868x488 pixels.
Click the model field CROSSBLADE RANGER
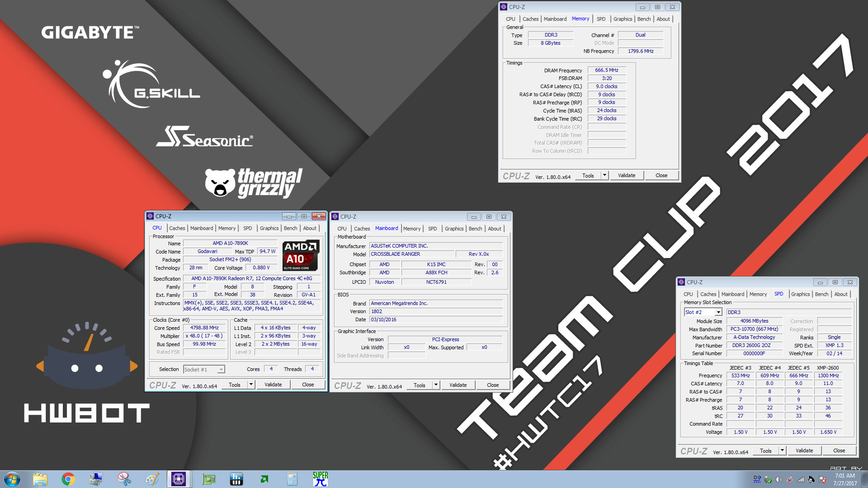coord(411,254)
